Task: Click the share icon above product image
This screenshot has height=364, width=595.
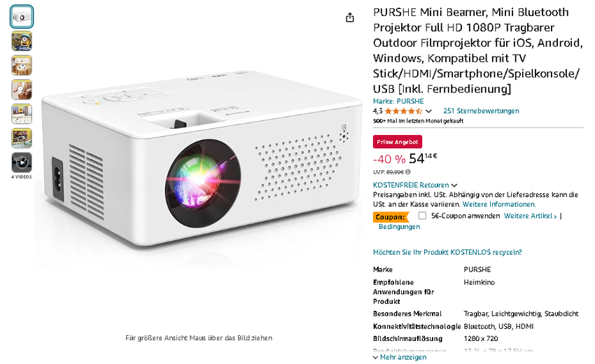Action: pos(350,17)
